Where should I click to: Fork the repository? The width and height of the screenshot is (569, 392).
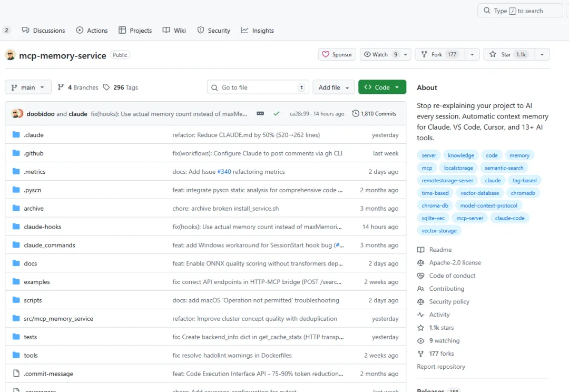tap(440, 54)
